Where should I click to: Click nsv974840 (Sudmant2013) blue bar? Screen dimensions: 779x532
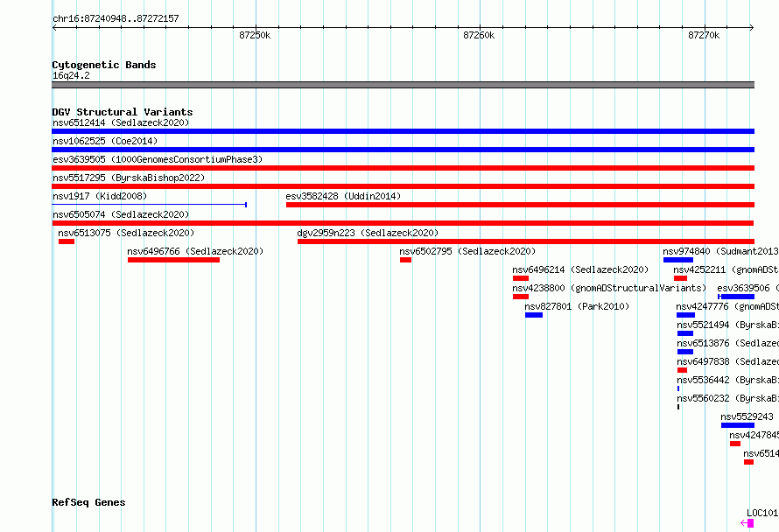[x=678, y=260]
